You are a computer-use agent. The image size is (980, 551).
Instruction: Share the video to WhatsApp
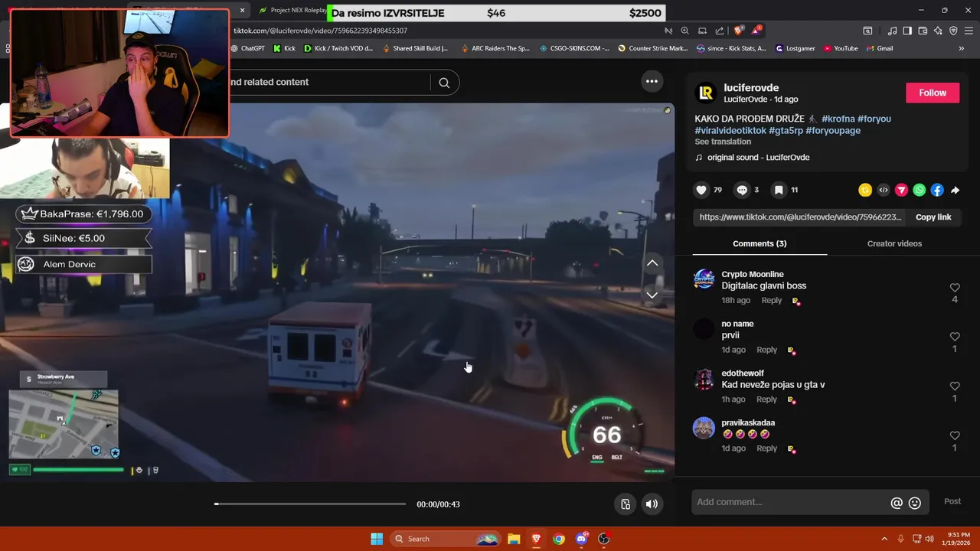pos(920,190)
